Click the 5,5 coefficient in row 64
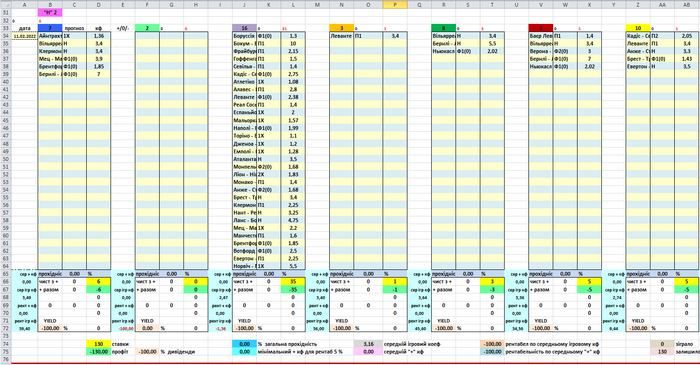 click(293, 266)
